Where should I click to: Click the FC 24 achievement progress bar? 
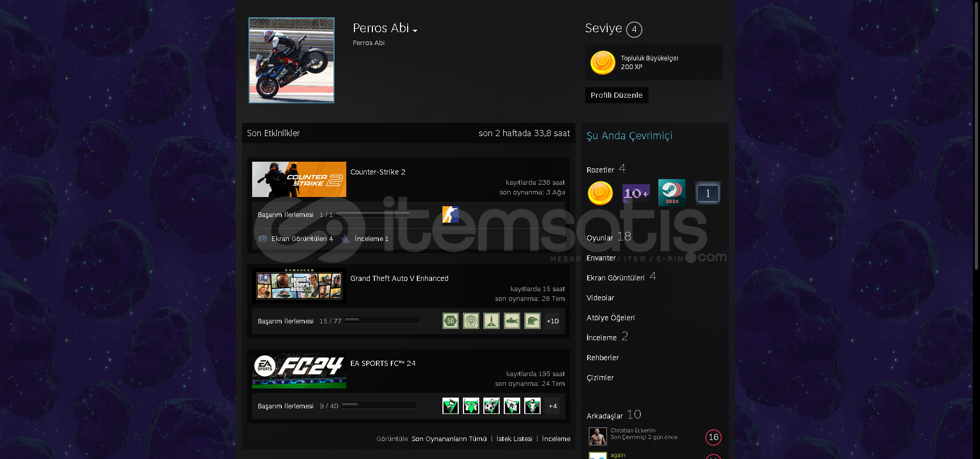[379, 406]
